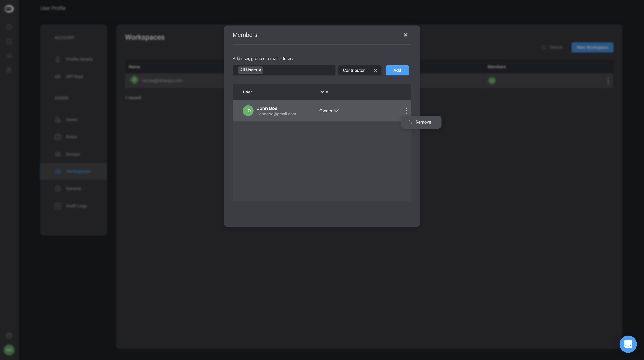The height and width of the screenshot is (360, 644).
Task: Click the User column header
Action: (247, 92)
